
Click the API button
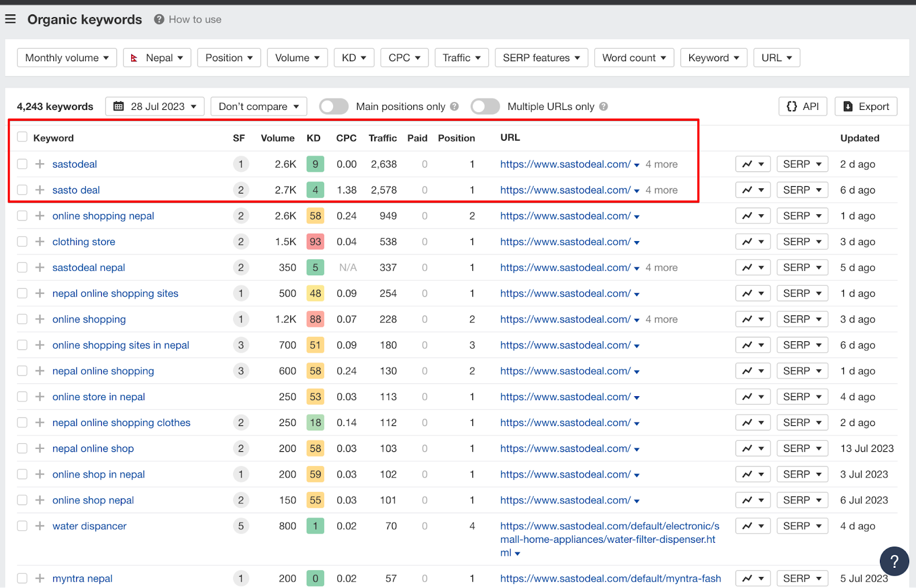point(803,106)
